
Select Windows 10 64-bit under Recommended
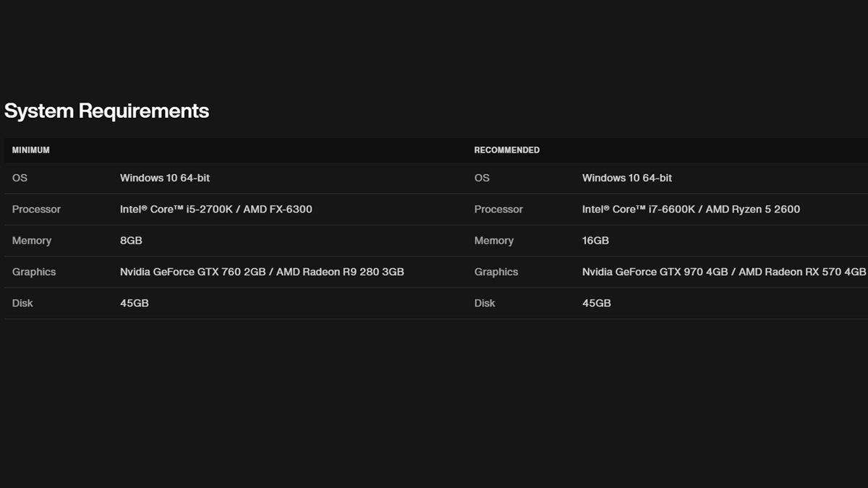pos(626,178)
